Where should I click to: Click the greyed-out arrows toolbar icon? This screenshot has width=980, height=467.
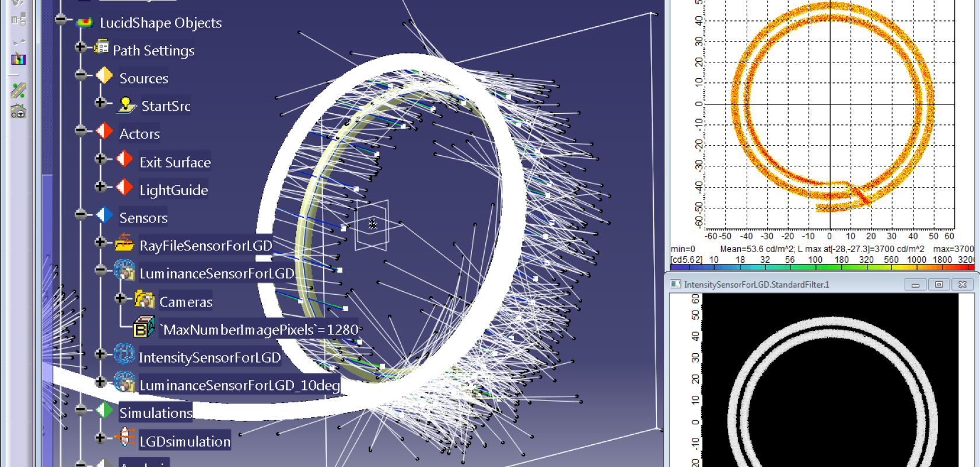(19, 42)
